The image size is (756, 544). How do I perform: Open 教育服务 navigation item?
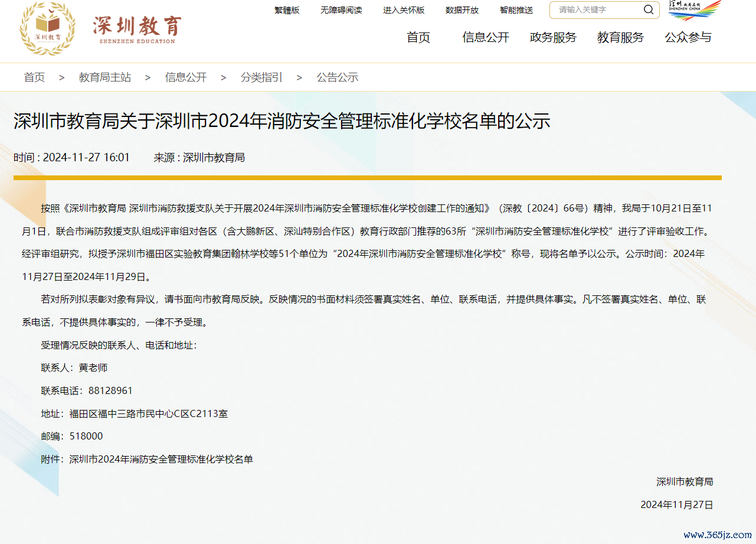pyautogui.click(x=620, y=37)
